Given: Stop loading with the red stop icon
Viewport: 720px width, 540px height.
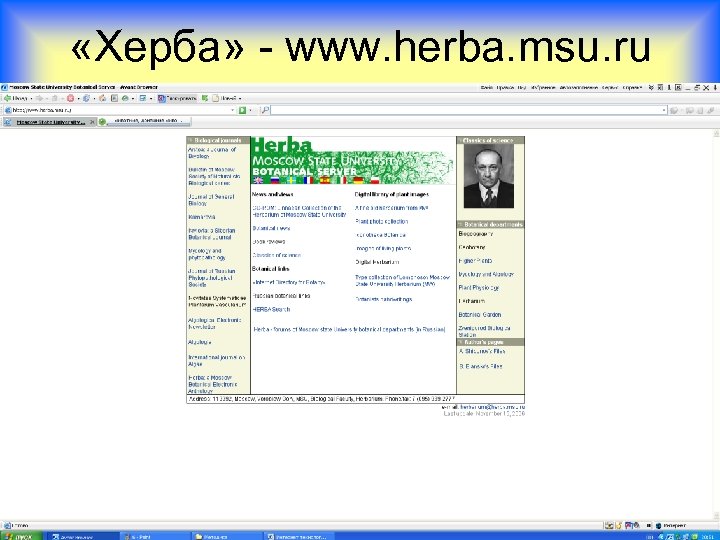Looking at the screenshot, I should [70, 98].
